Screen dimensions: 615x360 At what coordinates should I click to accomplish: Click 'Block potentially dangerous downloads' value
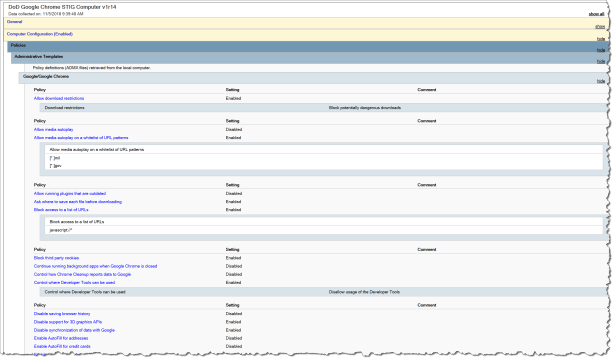click(x=365, y=108)
